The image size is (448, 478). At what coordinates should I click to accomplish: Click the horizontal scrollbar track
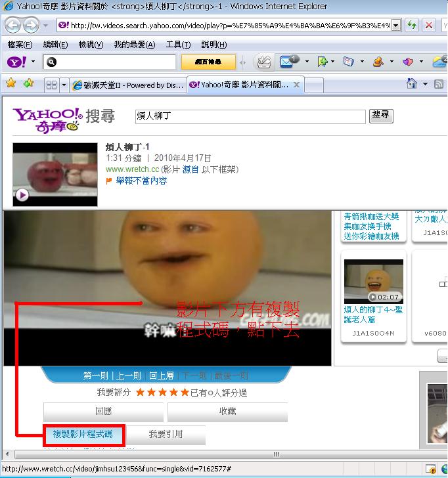tap(231, 454)
